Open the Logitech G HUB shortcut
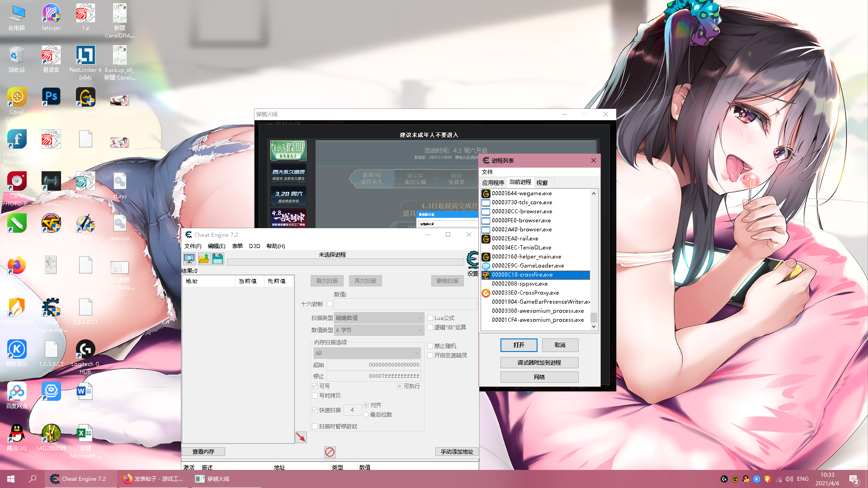 [85, 357]
